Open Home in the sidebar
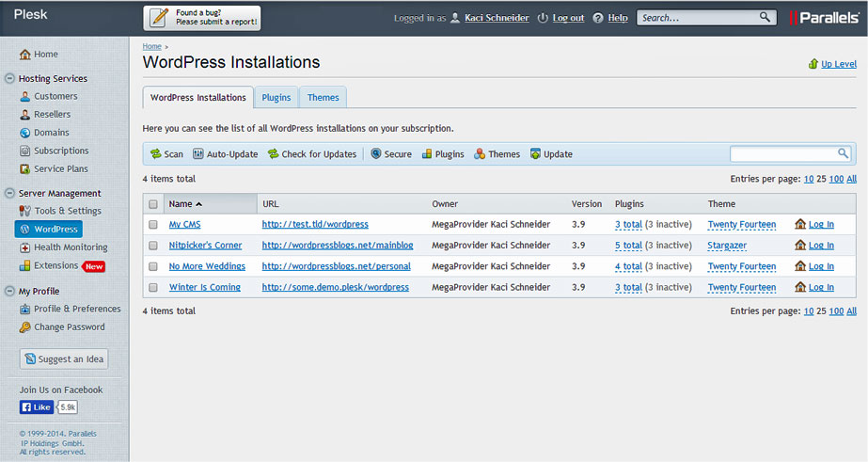This screenshot has width=868, height=462. point(39,55)
